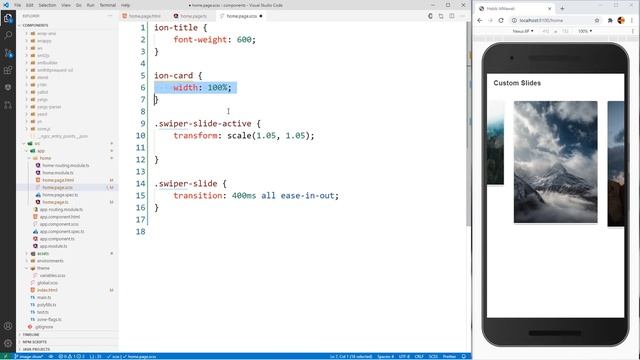Image resolution: width=640 pixels, height=360 pixels.
Task: Click the Chrome forward arrow
Action: point(490,20)
